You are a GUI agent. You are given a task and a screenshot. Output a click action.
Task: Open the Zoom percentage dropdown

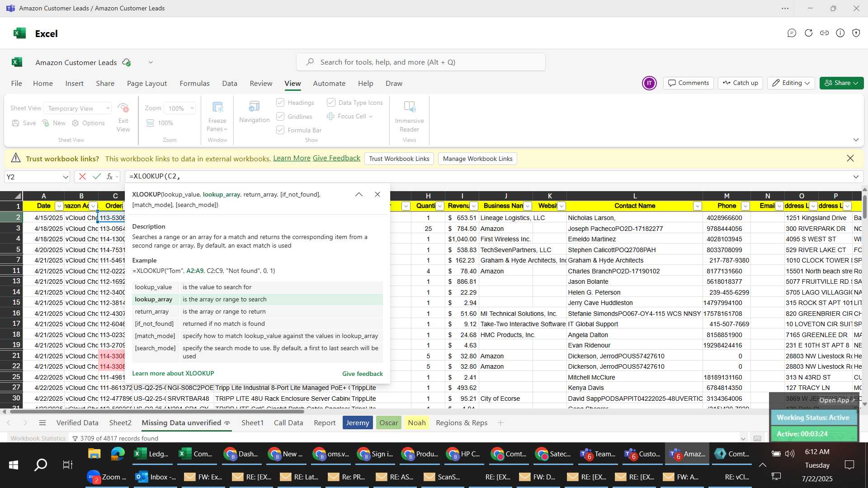(180, 108)
